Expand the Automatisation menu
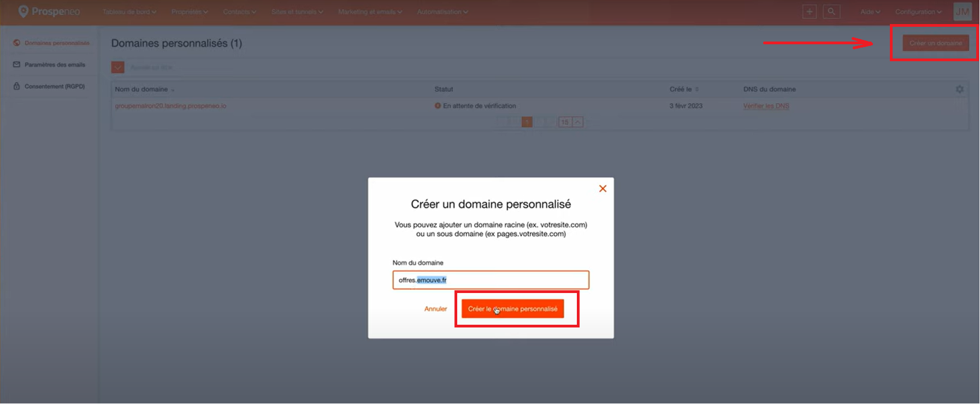The height and width of the screenshot is (404, 980). point(442,11)
